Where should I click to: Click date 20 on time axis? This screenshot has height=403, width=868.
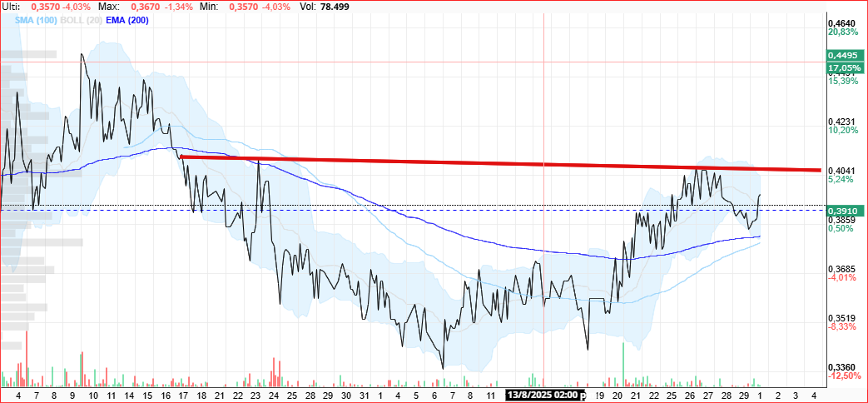click(618, 396)
